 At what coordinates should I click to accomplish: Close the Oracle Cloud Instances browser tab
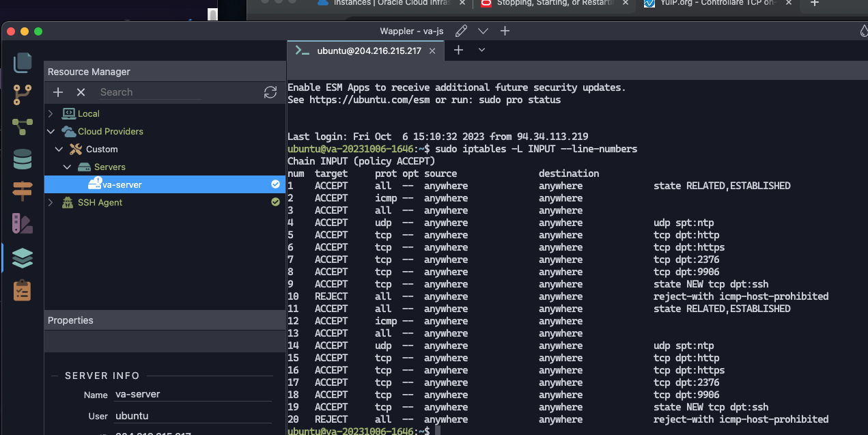point(462,3)
